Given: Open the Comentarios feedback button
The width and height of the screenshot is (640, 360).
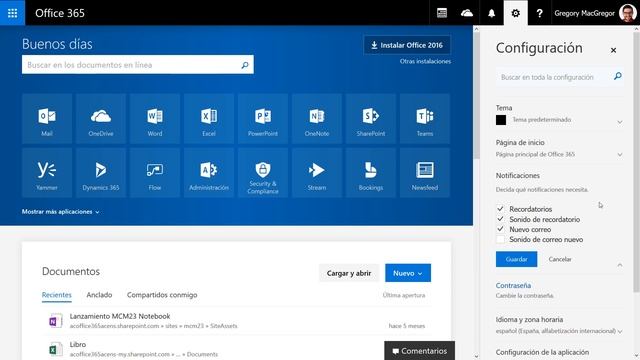Looking at the screenshot, I should pos(420,351).
